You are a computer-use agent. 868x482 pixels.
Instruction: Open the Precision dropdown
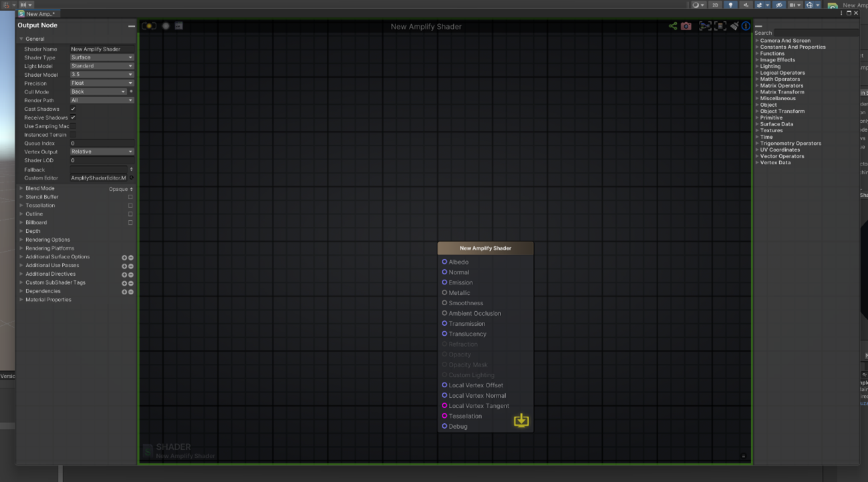pyautogui.click(x=102, y=83)
